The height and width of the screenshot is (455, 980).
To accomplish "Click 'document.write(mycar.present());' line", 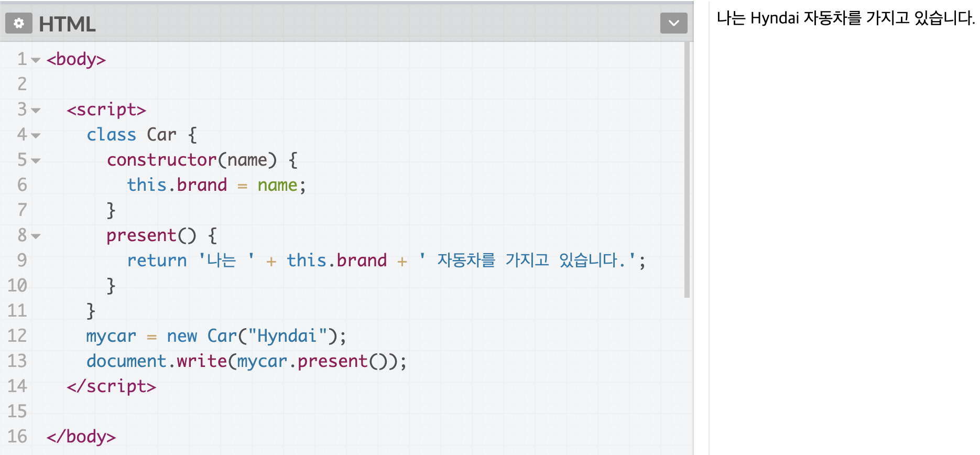I will point(246,361).
